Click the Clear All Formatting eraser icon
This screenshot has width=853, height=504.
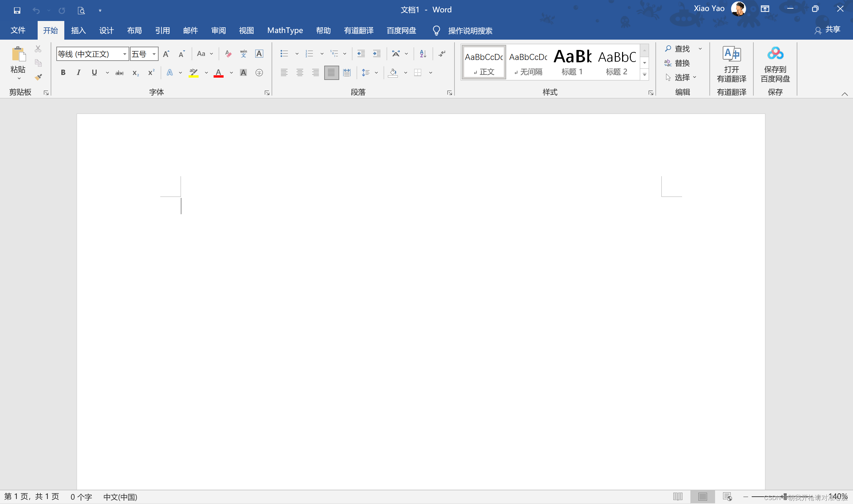coord(228,54)
